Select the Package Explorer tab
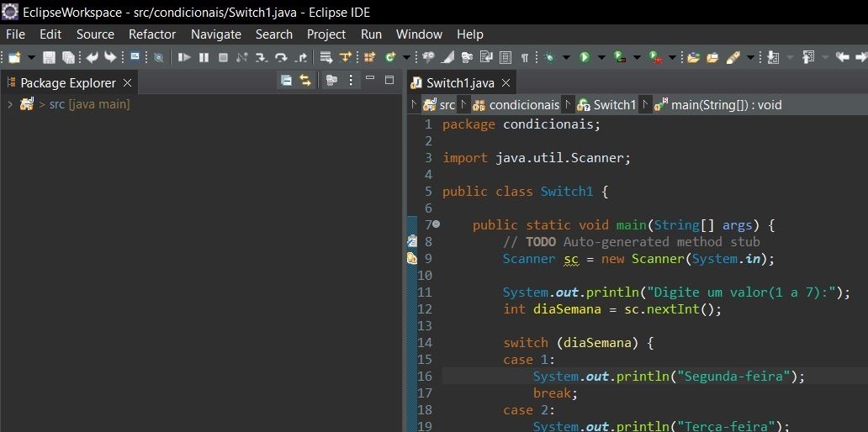Viewport: 868px width, 432px height. (67, 83)
